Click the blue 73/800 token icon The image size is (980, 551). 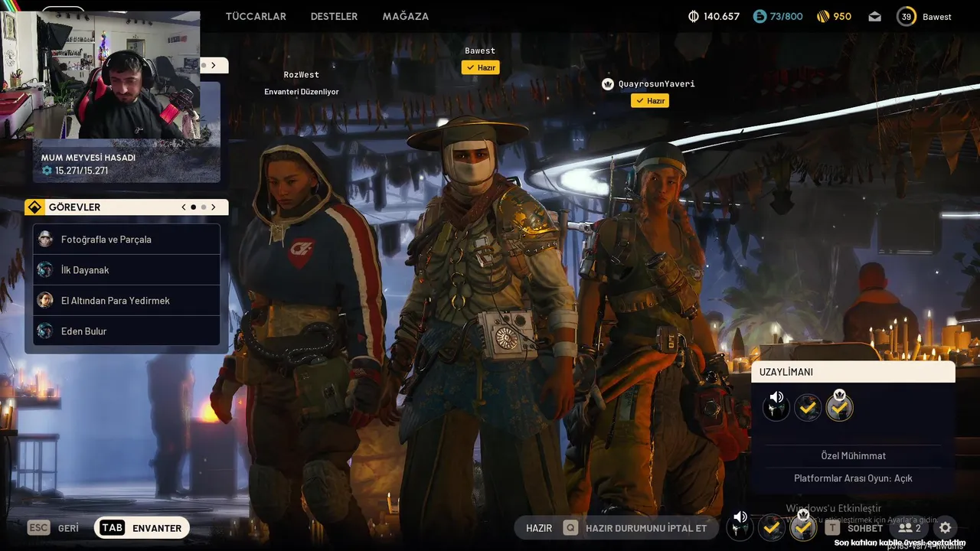tap(759, 16)
